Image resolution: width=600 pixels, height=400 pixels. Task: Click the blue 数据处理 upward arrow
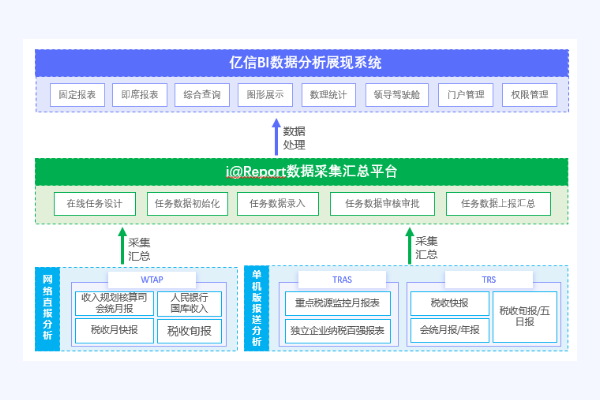click(277, 137)
